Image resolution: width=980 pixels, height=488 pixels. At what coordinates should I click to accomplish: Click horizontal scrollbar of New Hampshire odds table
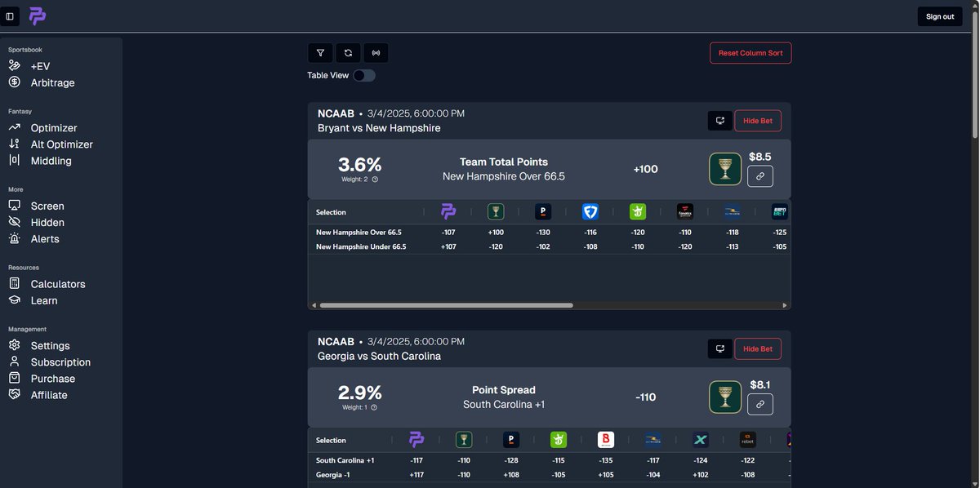447,305
